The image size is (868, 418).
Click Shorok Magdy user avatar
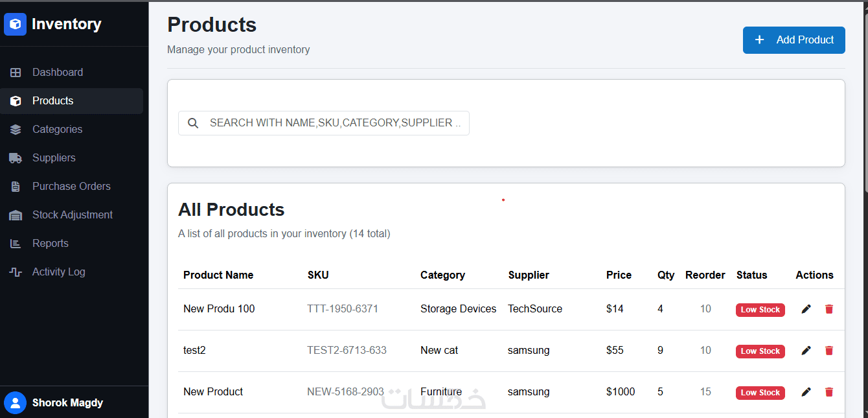15,402
